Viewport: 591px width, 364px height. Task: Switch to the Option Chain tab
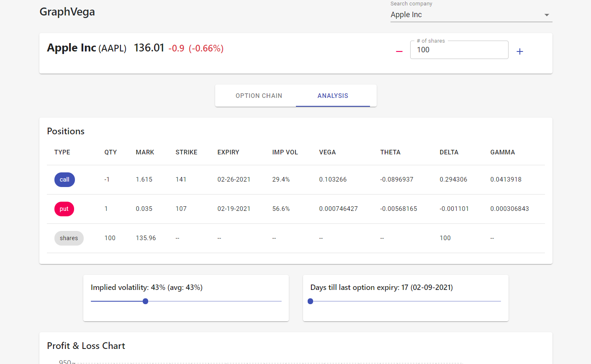pos(259,96)
